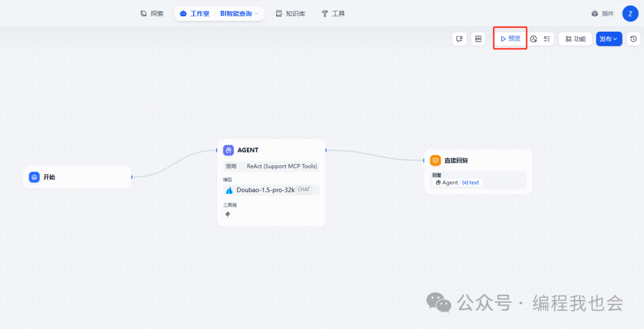Expand the 发布 publish dropdown
Image resolution: width=644 pixels, height=329 pixels.
(x=609, y=39)
